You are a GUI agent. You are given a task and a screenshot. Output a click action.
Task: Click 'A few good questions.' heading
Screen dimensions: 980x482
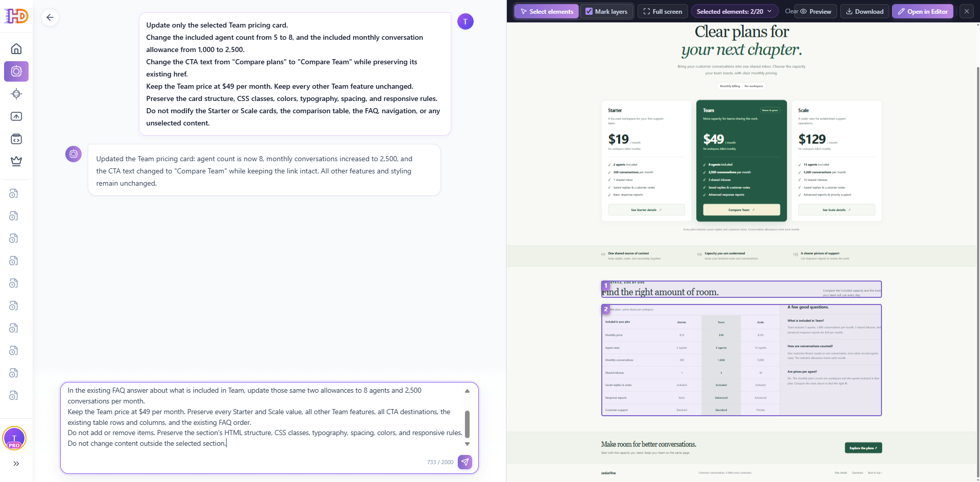click(808, 307)
